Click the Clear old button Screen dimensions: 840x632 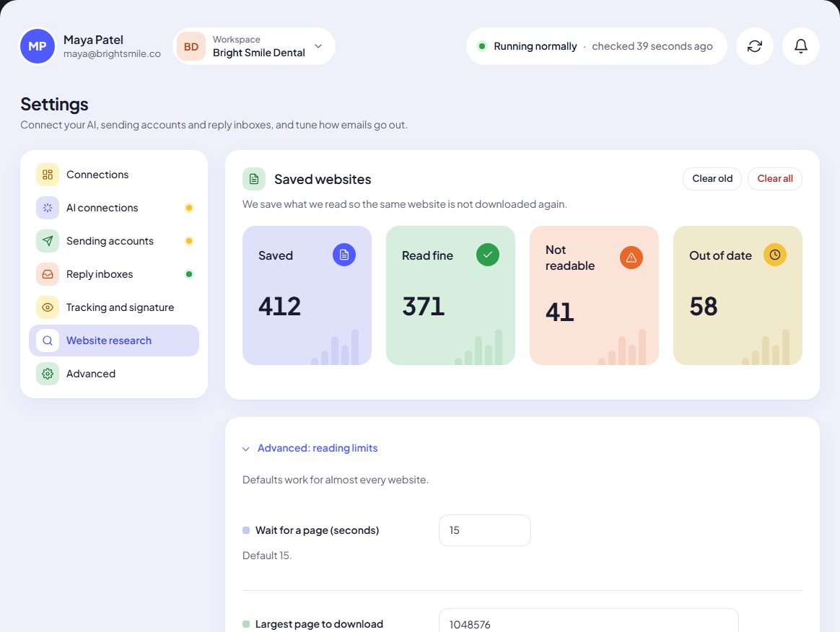click(712, 179)
